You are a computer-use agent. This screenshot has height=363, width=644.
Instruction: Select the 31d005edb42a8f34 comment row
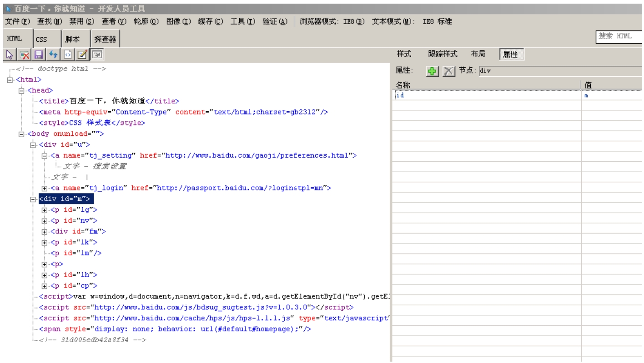93,340
